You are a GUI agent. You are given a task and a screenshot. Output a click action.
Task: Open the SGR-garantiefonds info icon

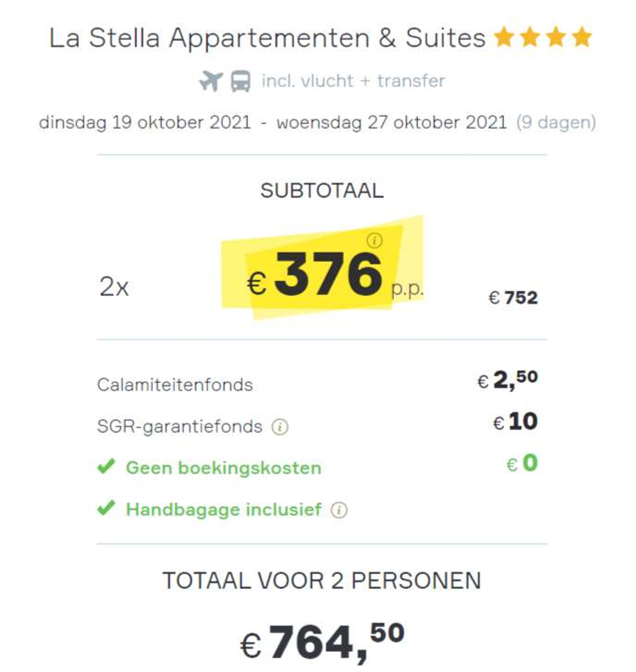tap(280, 427)
